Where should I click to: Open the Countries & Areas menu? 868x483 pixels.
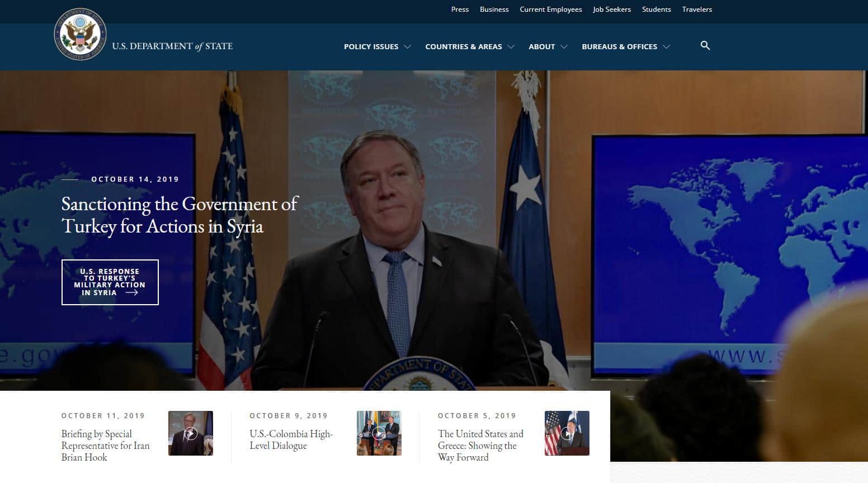[x=464, y=47]
